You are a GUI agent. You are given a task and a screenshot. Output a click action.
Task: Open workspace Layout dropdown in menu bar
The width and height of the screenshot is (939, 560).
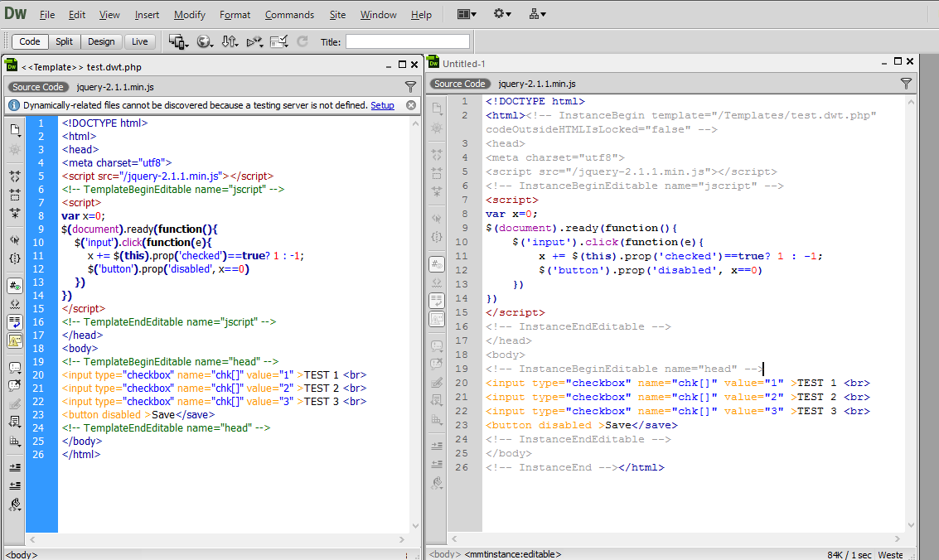467,14
